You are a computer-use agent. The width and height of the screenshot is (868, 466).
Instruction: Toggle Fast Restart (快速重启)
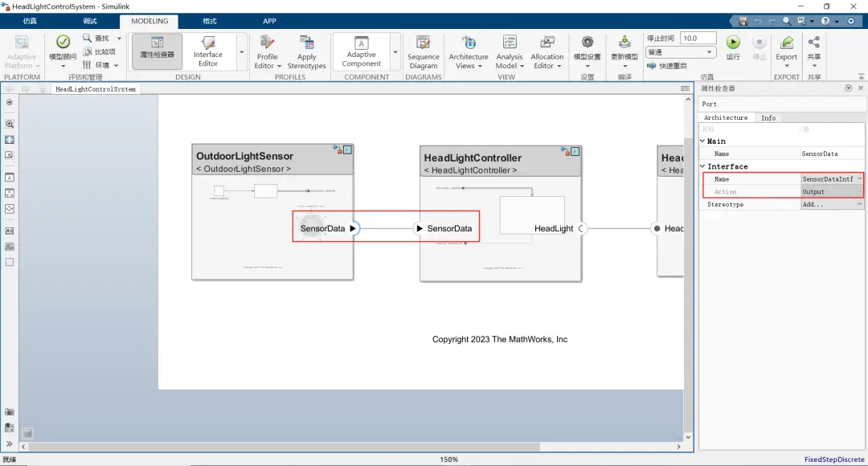[667, 65]
